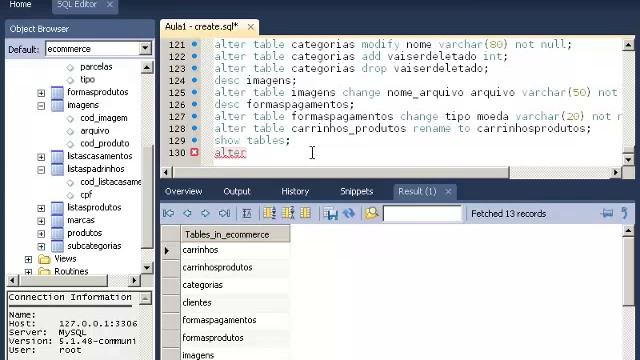
Task: Click the marcas table icon
Action: point(57,220)
